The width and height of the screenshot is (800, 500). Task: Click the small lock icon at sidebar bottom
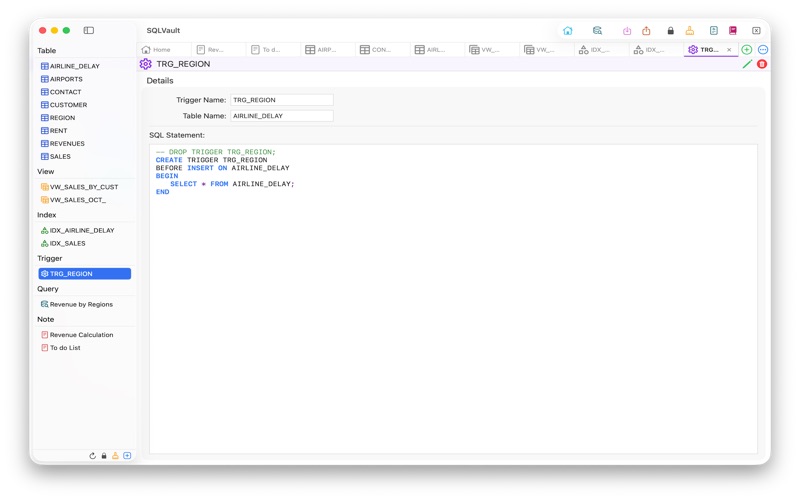point(104,456)
